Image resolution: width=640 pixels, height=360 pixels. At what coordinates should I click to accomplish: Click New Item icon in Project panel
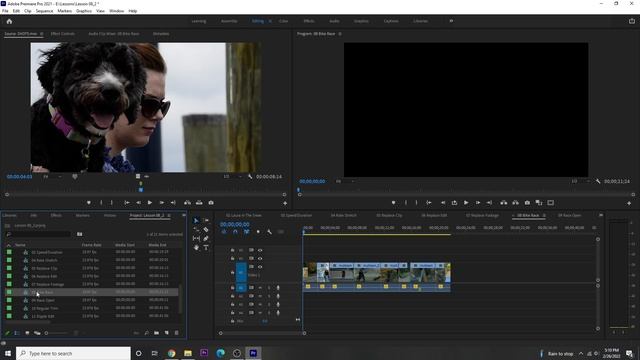click(167, 333)
